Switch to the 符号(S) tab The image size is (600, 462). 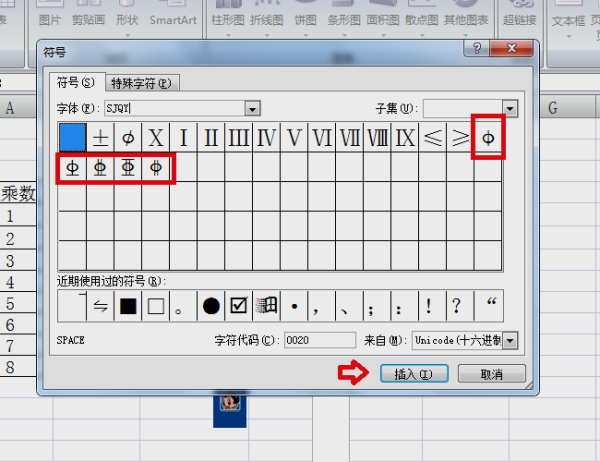coord(77,82)
